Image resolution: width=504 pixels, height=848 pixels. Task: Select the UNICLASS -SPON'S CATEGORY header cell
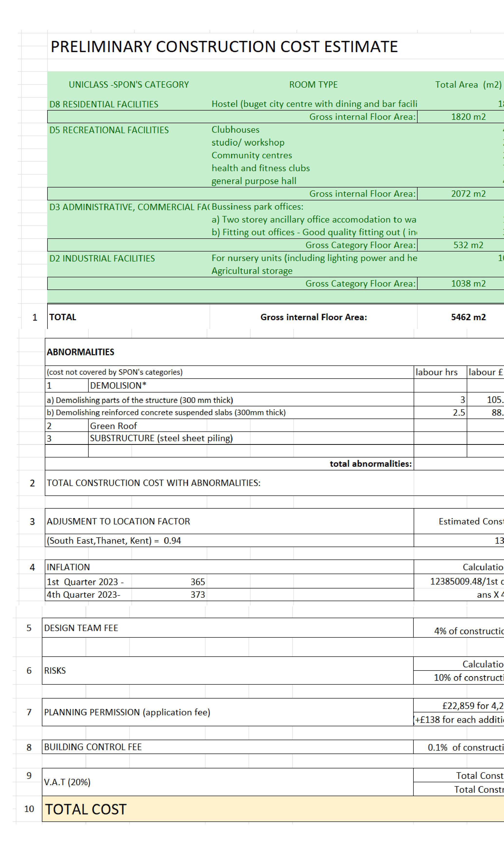[x=129, y=84]
